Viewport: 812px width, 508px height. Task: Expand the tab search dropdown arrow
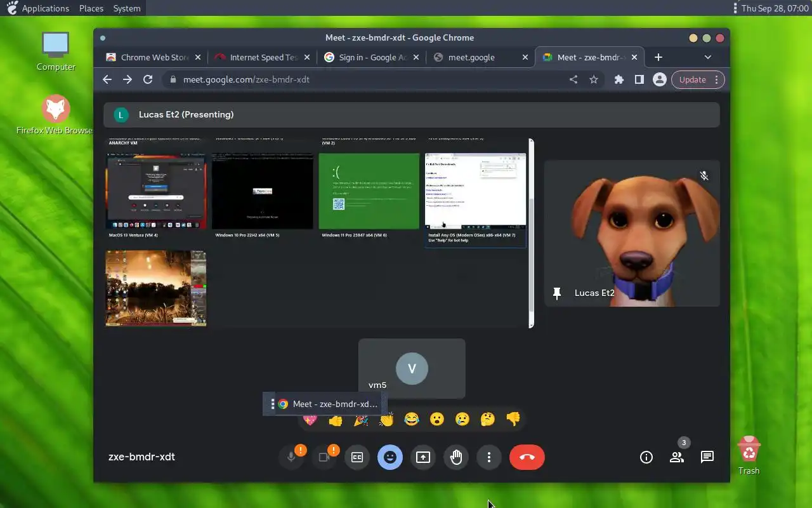(x=708, y=57)
